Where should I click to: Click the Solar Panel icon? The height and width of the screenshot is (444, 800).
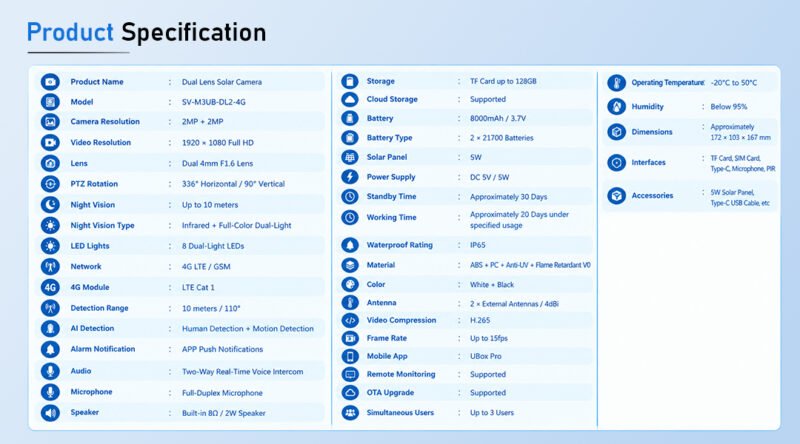pos(350,157)
